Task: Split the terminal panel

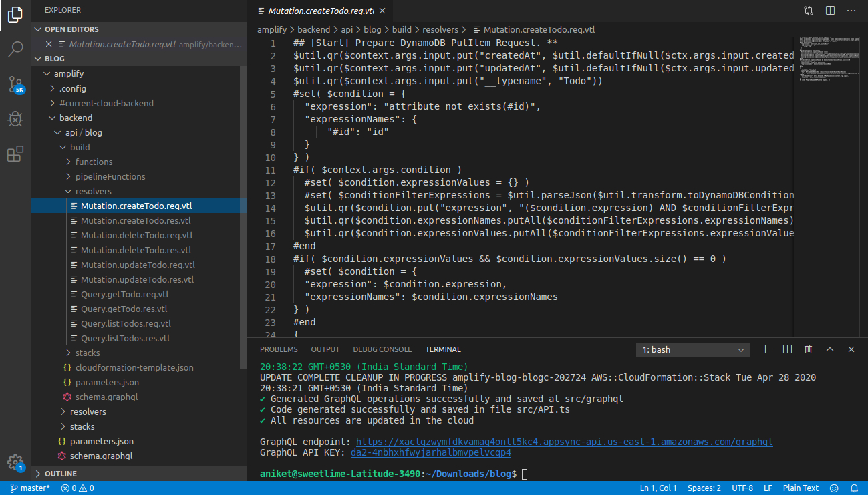Action: click(787, 349)
